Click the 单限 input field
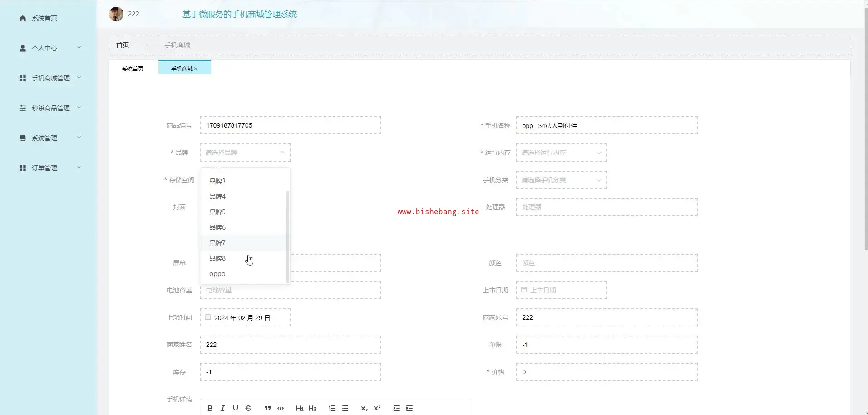Image resolution: width=868 pixels, height=415 pixels. 607,345
